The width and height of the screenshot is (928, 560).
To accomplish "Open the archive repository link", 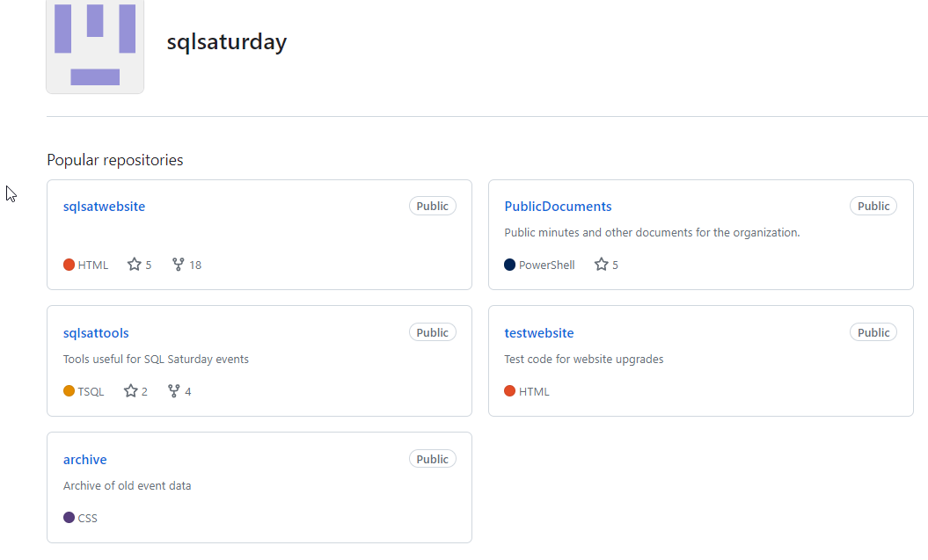I will coord(84,460).
